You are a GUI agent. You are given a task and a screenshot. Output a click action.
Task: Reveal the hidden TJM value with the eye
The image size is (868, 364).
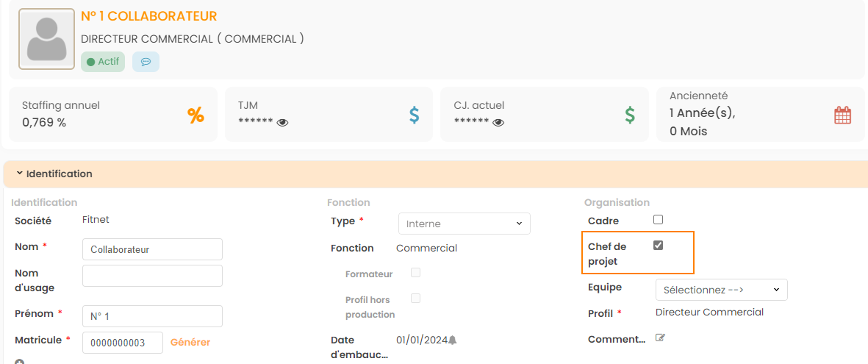282,123
